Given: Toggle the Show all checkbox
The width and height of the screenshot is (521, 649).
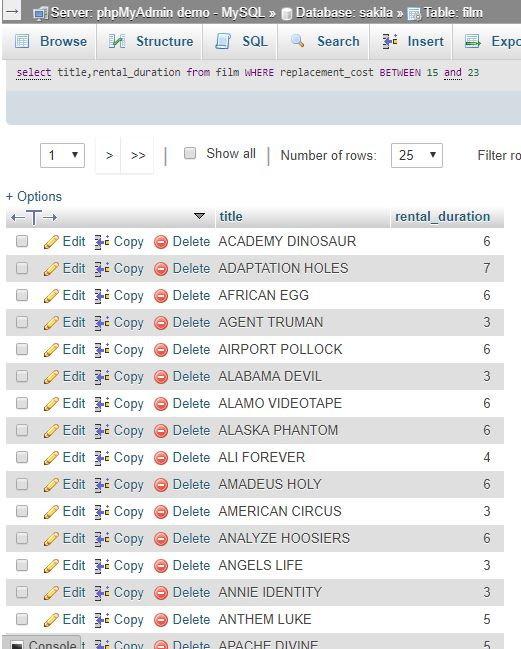Looking at the screenshot, I should pos(190,153).
